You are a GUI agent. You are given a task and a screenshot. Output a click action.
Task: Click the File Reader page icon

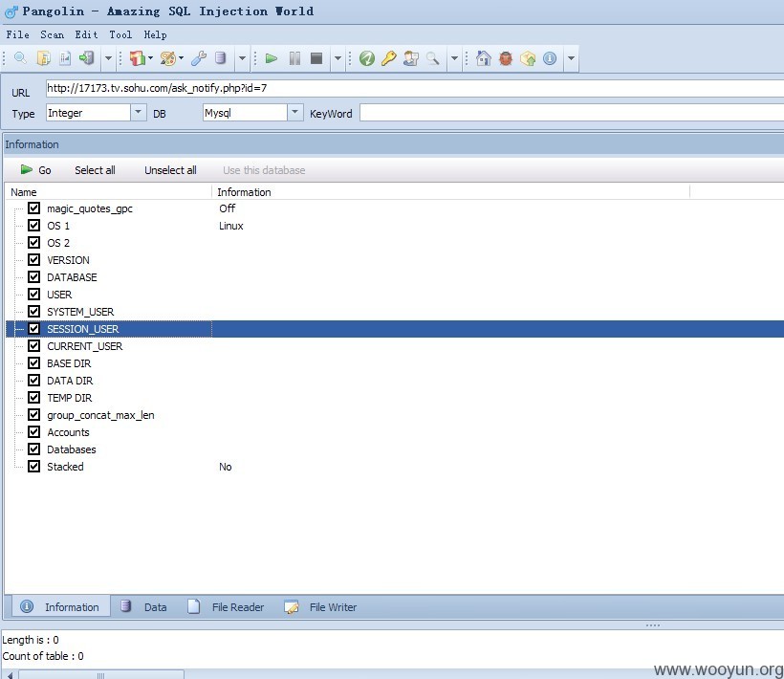193,606
